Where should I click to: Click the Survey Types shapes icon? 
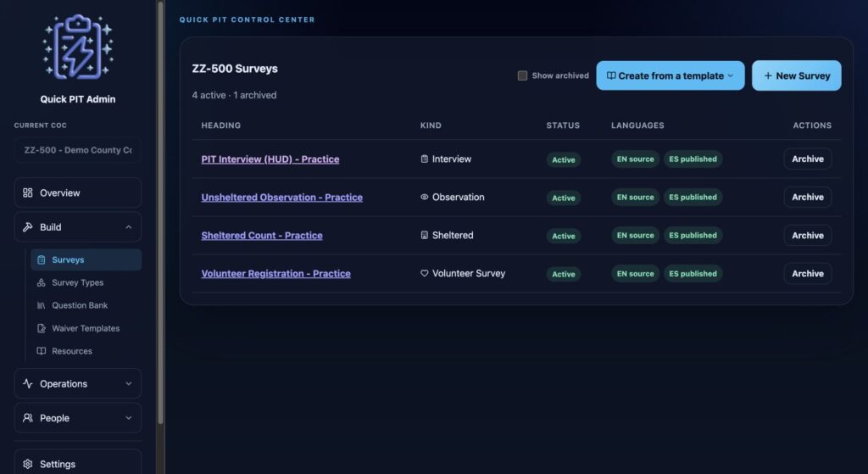coord(41,282)
